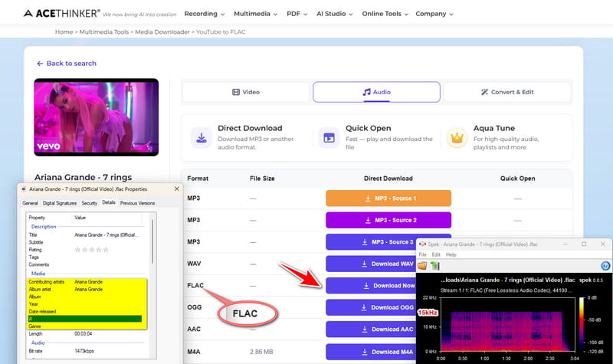Click the Properties details list scrollbar
The width and height of the screenshot is (613, 364).
(152, 242)
